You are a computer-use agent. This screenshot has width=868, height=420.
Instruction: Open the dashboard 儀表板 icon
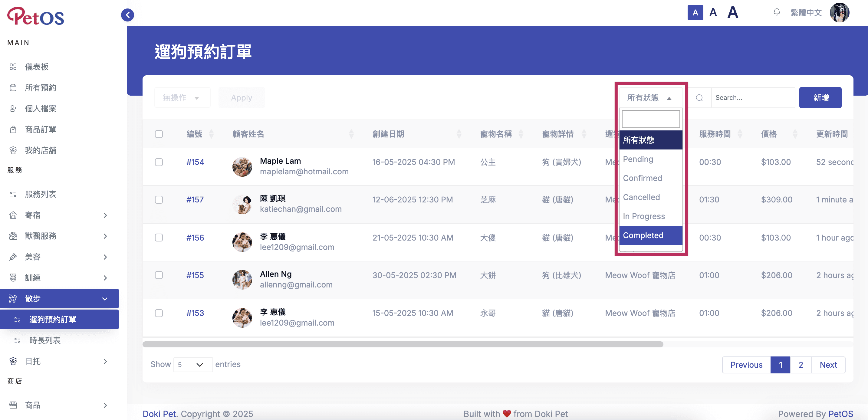pos(13,67)
